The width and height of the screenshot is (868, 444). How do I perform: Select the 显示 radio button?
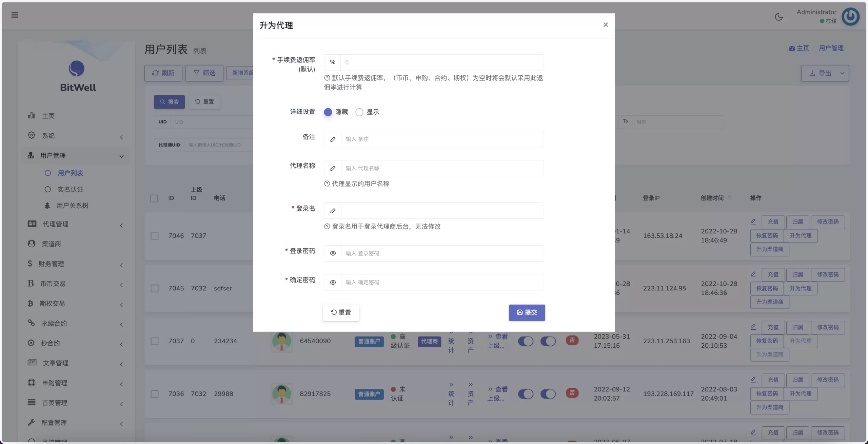359,112
